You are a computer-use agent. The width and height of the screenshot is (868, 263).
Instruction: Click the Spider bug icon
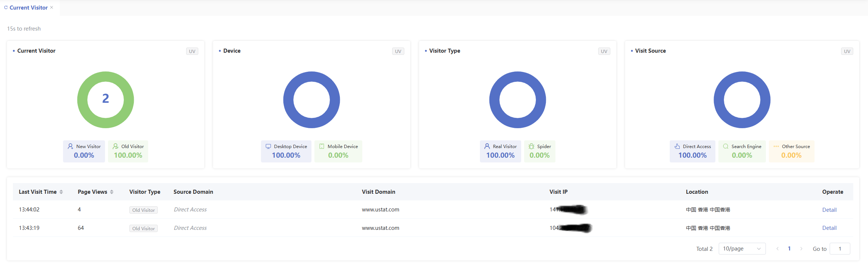(x=531, y=146)
